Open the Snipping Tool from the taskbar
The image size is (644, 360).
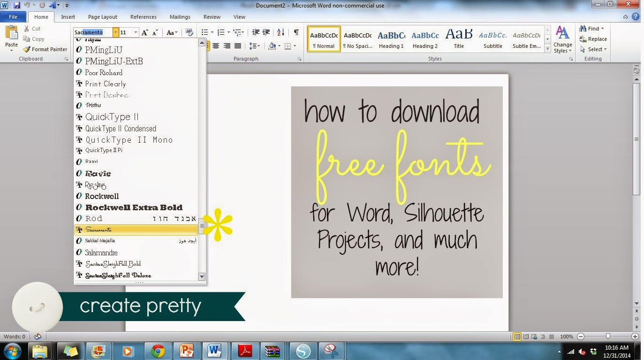[331, 351]
